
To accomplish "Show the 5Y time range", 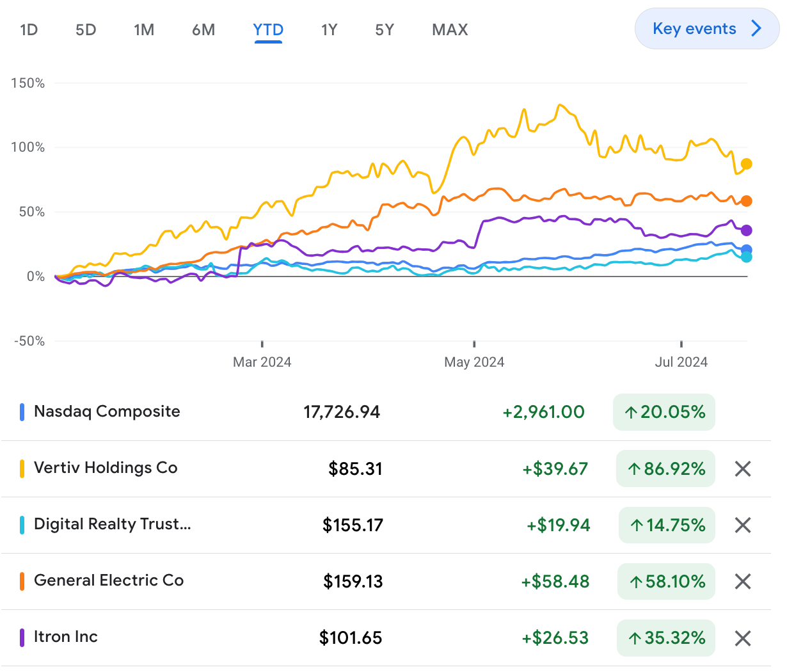I will click(x=385, y=29).
